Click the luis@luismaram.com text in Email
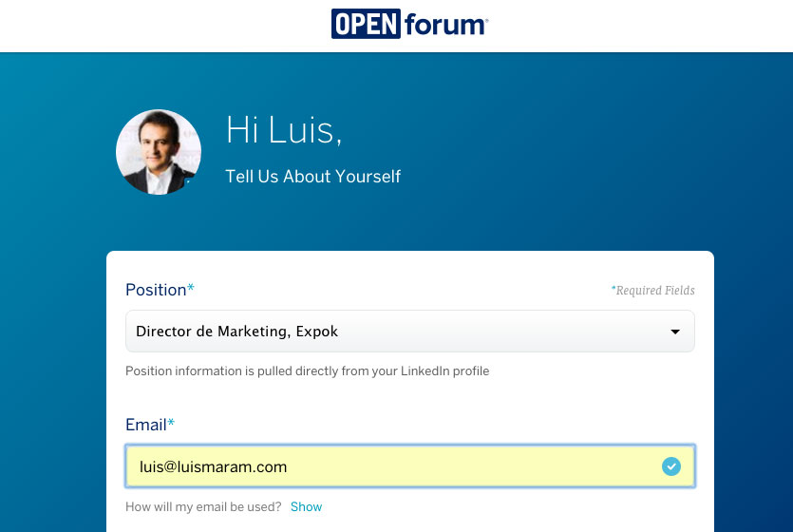Viewport: 793px width, 532px height. 213,466
